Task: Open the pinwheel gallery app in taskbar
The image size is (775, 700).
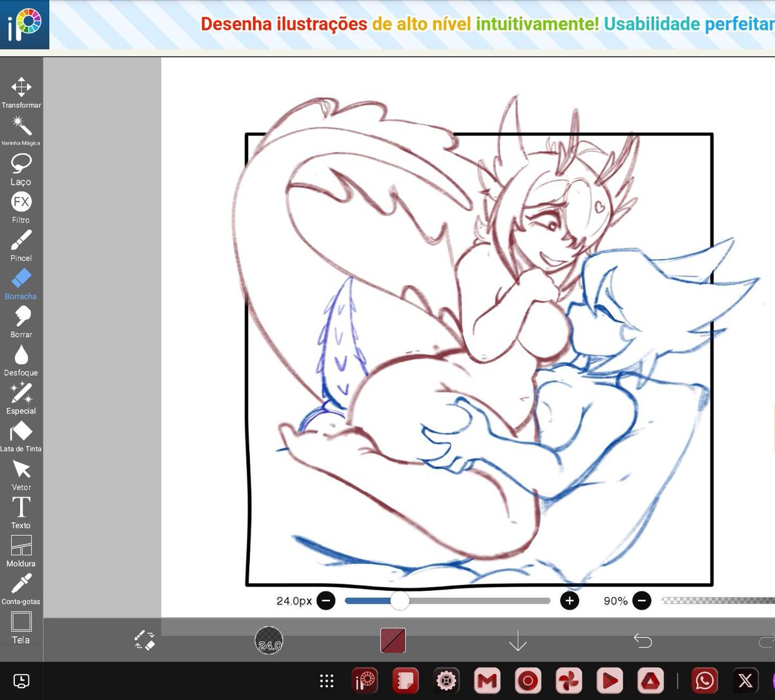Action: pos(569,681)
